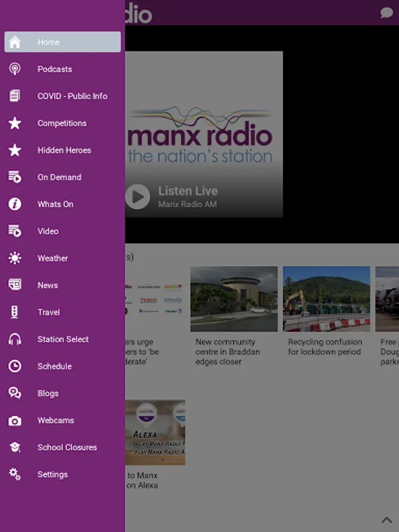
Task: Open Settings menu label
Action: (53, 474)
